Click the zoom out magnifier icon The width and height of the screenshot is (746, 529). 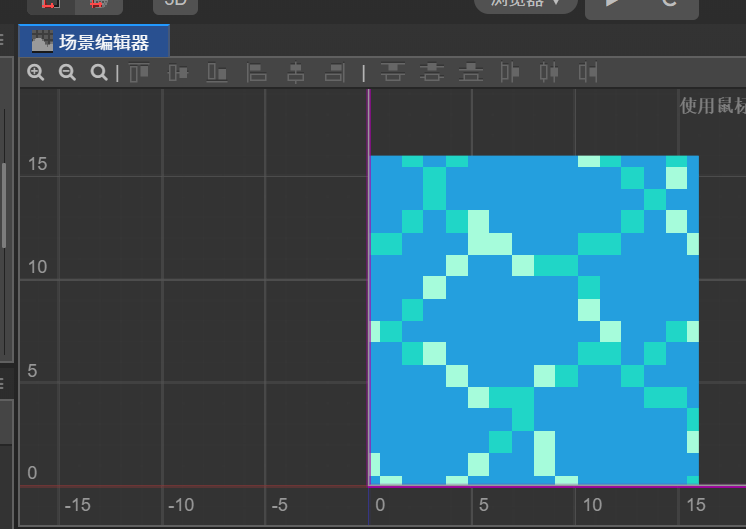click(x=67, y=73)
